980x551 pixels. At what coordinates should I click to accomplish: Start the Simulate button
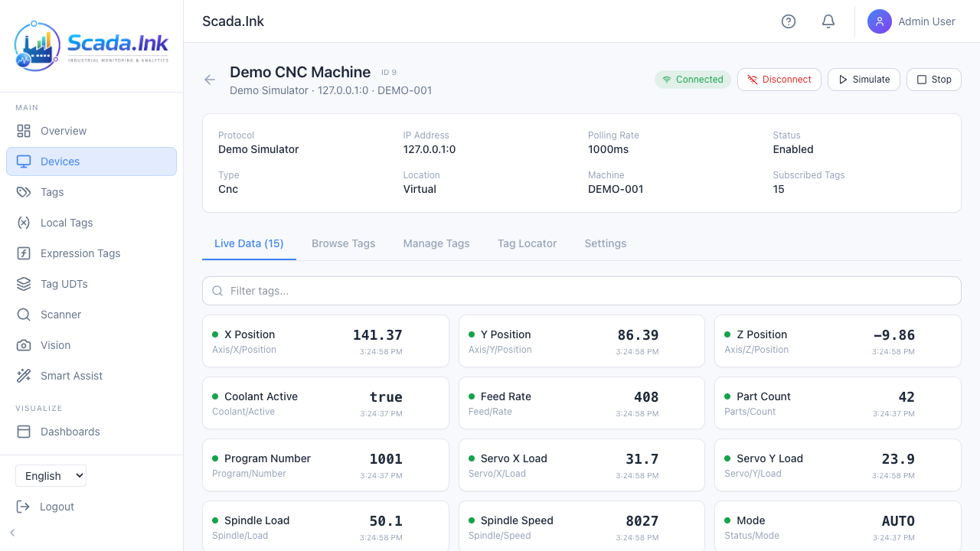pos(864,80)
